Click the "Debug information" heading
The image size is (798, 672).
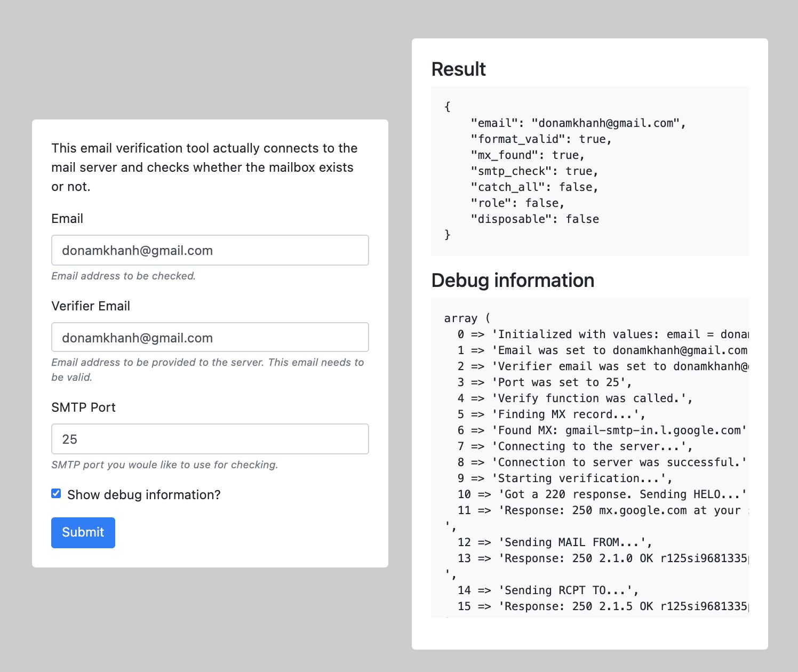tap(512, 281)
